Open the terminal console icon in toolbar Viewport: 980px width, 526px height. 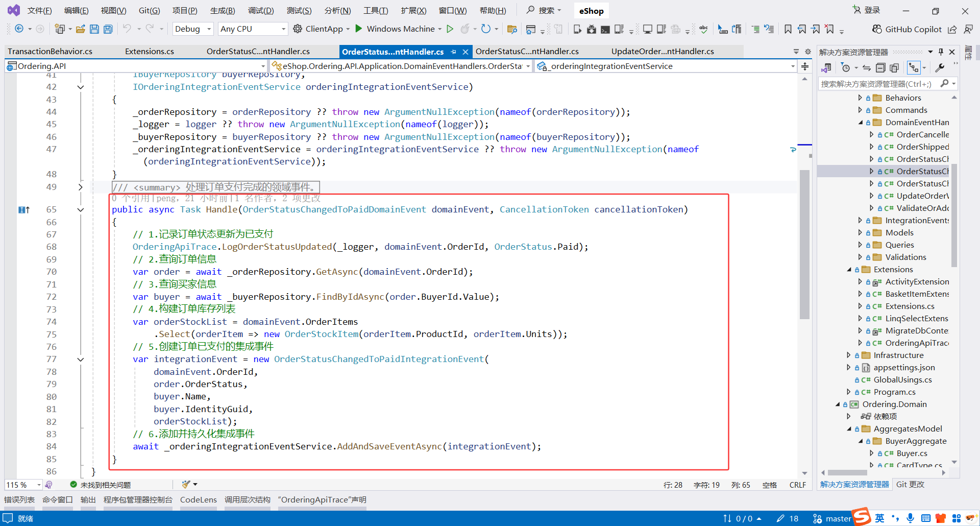(605, 29)
